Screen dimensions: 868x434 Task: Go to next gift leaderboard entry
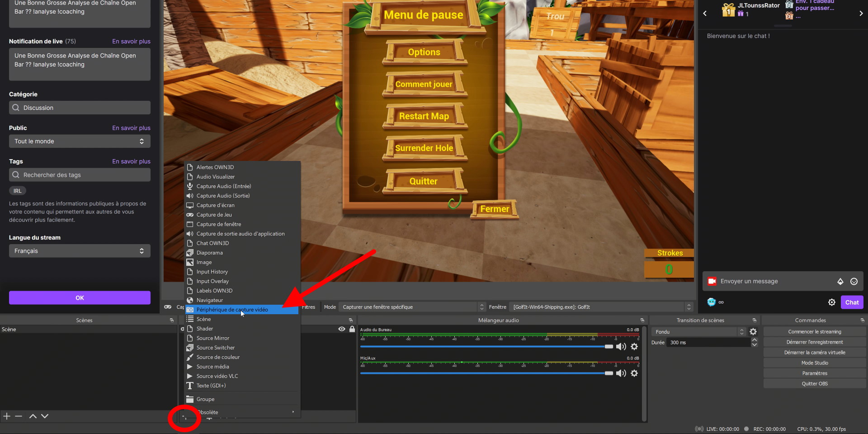(x=861, y=14)
